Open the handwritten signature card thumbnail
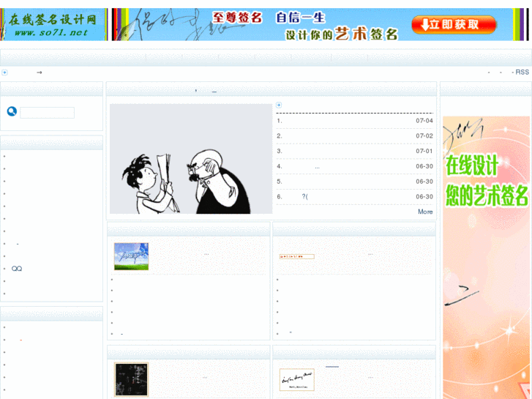532x399 pixels. [297, 380]
